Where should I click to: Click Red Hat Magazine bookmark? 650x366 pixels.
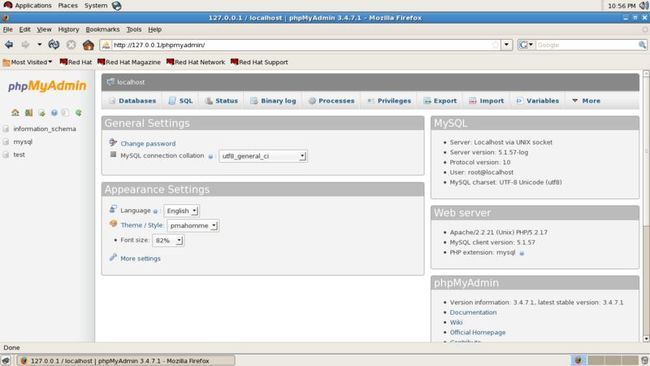pos(129,62)
